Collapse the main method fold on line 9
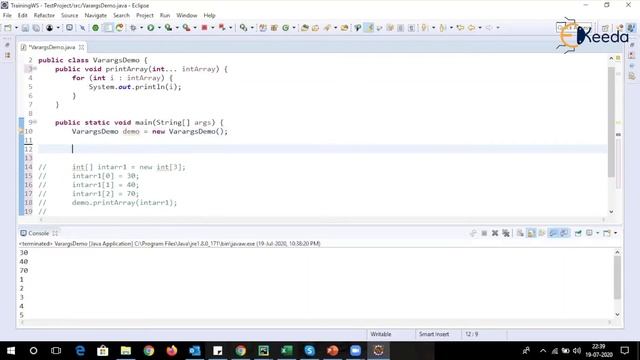 point(35,122)
